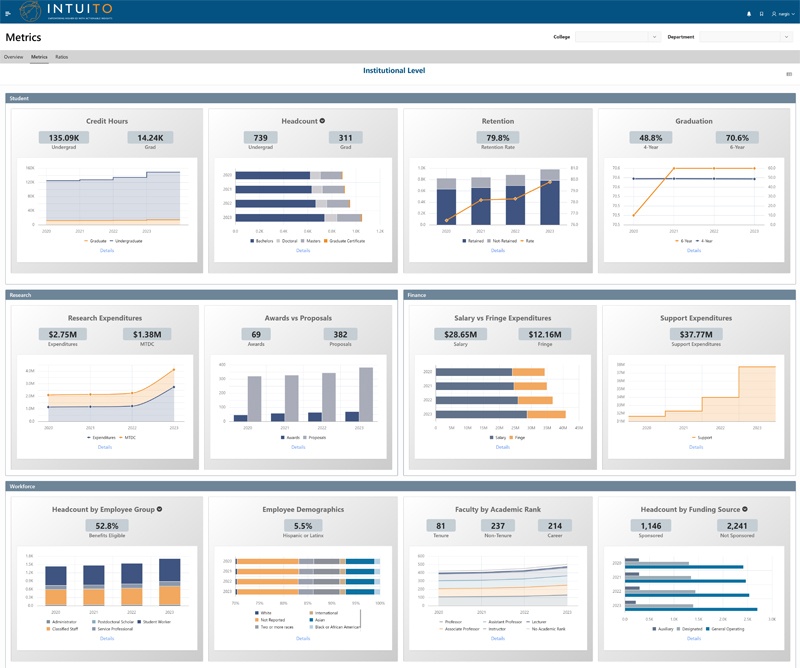Click the 79.8% Retention Rate value

point(498,138)
